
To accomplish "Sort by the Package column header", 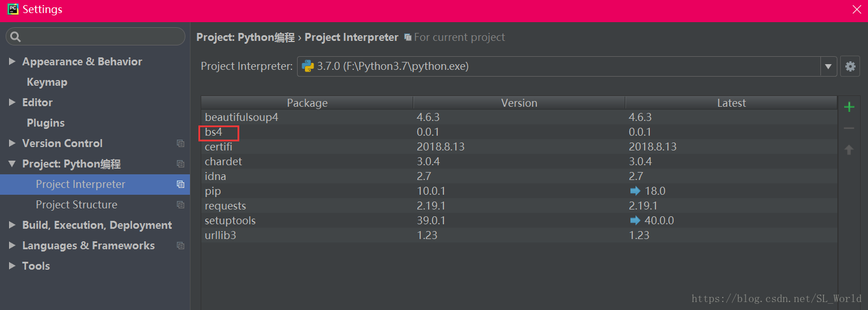I will click(307, 103).
